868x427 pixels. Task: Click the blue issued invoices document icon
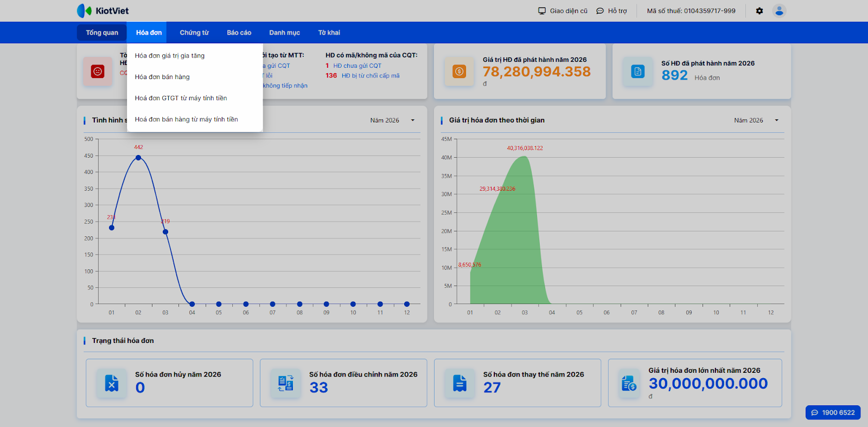[x=637, y=72]
